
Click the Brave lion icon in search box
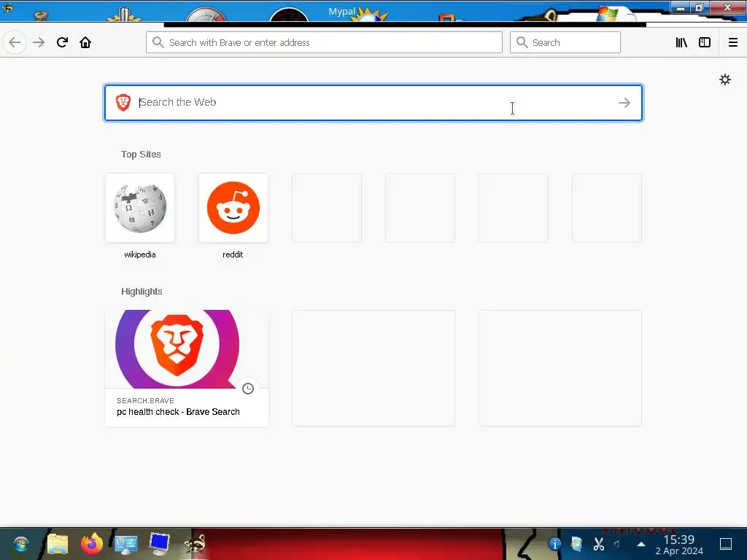tap(123, 102)
